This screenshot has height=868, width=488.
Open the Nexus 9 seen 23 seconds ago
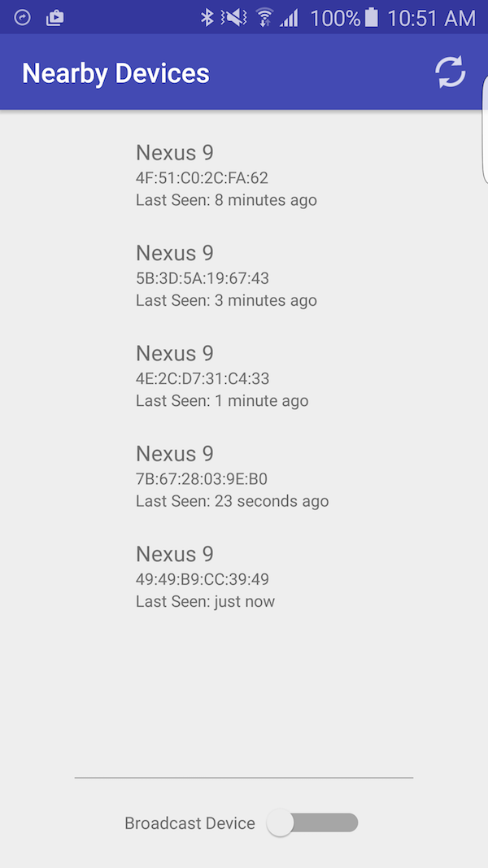(x=232, y=477)
